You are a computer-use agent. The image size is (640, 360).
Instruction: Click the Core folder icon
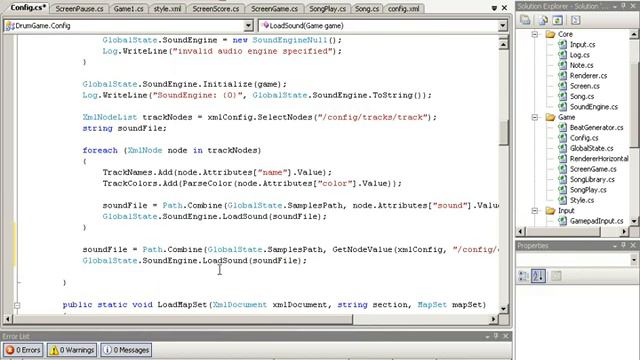tap(550, 34)
